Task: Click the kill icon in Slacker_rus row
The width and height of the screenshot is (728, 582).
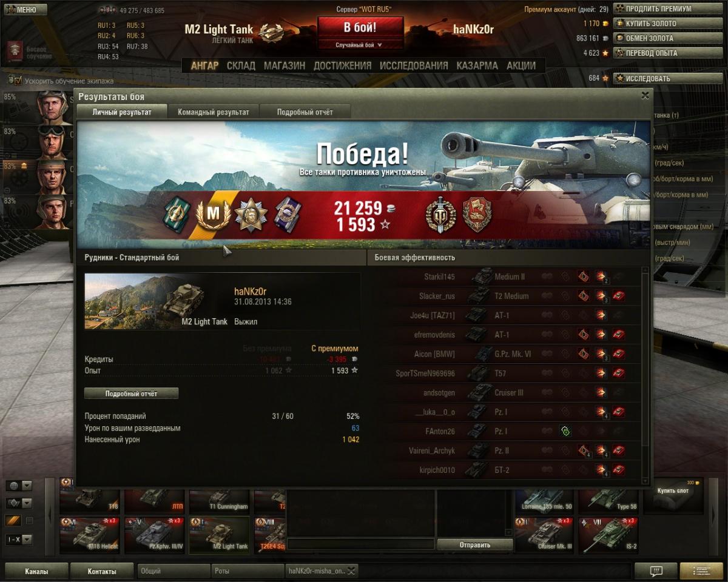Action: click(x=619, y=296)
